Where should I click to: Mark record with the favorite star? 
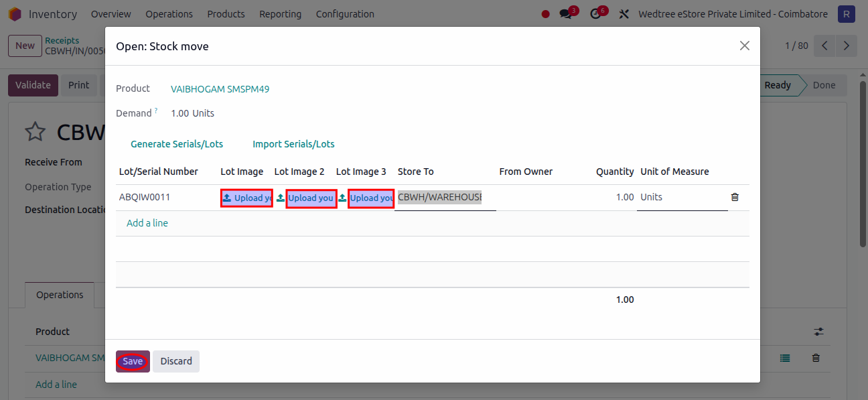point(35,132)
